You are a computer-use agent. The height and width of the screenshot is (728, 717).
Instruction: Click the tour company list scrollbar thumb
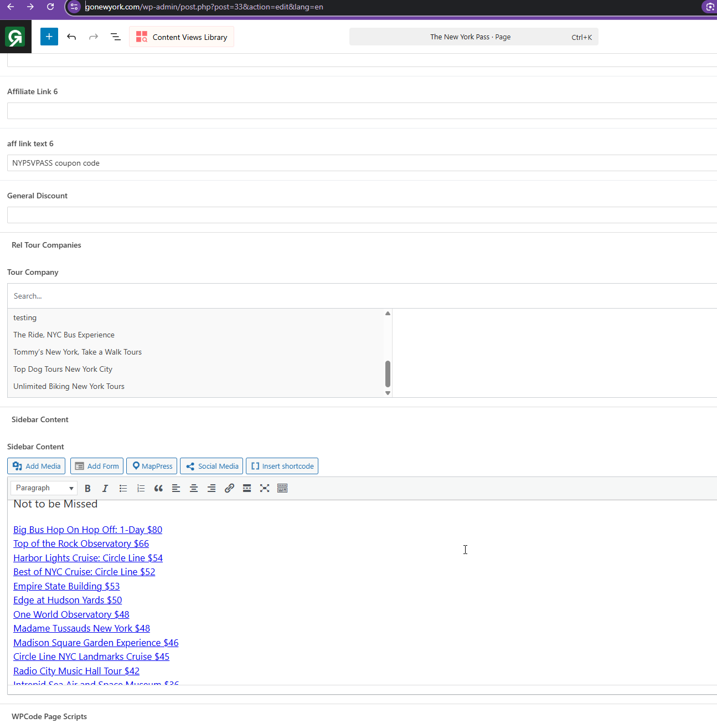click(388, 374)
